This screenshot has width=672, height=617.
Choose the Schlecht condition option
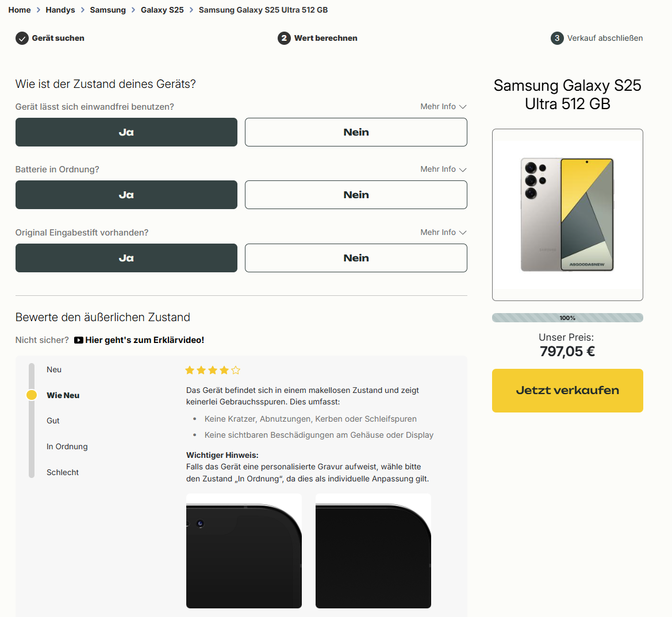pos(63,473)
